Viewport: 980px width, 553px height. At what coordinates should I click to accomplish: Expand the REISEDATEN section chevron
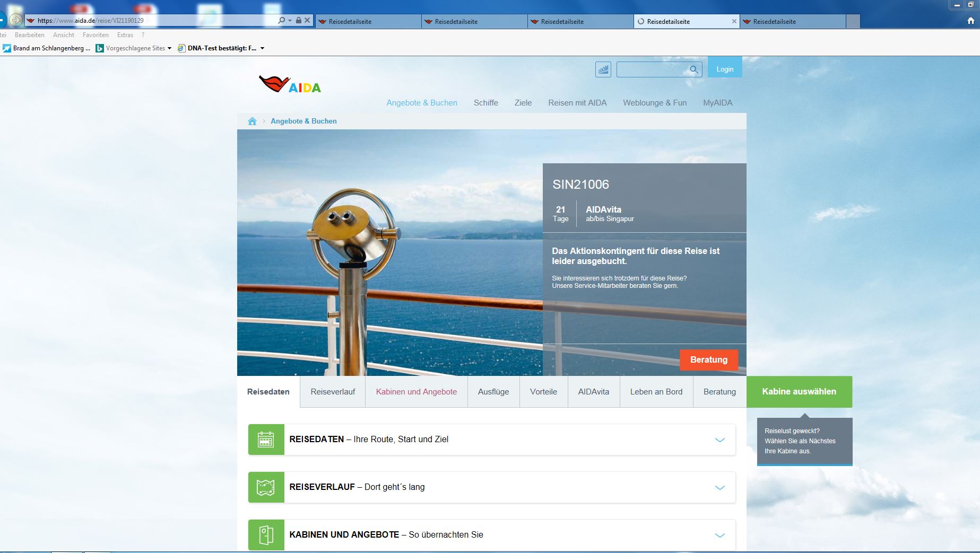tap(719, 440)
